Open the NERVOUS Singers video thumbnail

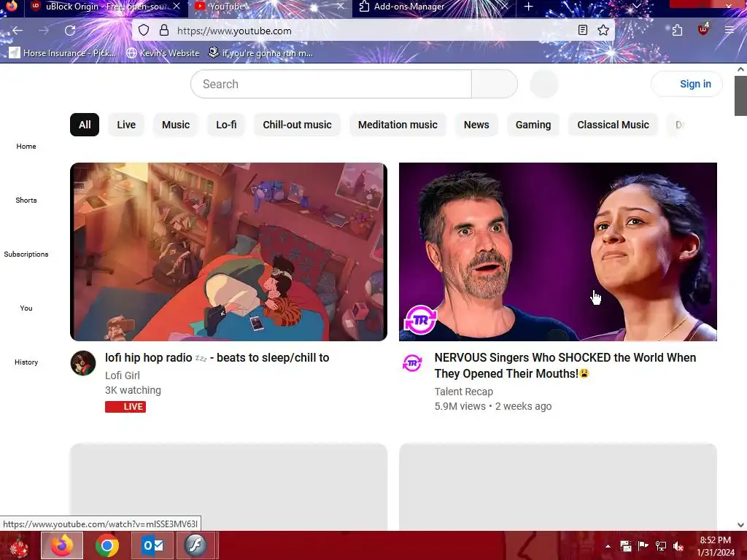pyautogui.click(x=558, y=252)
